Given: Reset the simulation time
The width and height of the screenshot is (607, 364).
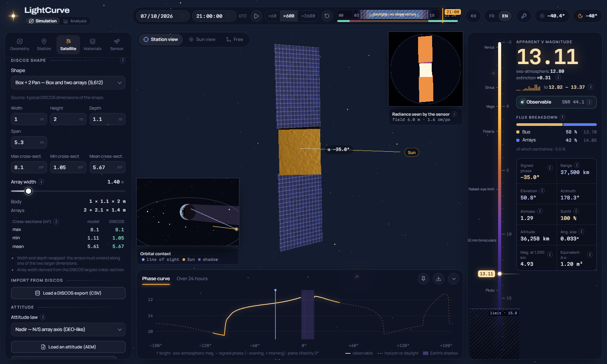Looking at the screenshot, I should (x=327, y=16).
